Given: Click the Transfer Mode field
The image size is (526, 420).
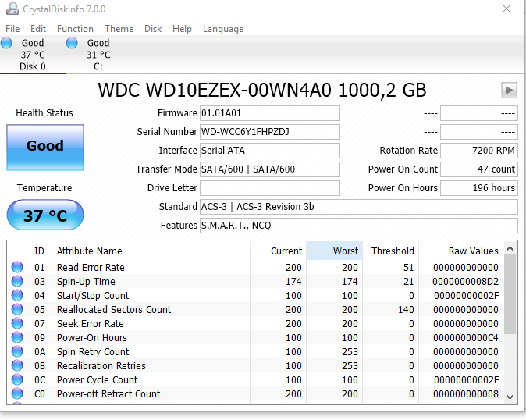Looking at the screenshot, I should (x=270, y=169).
